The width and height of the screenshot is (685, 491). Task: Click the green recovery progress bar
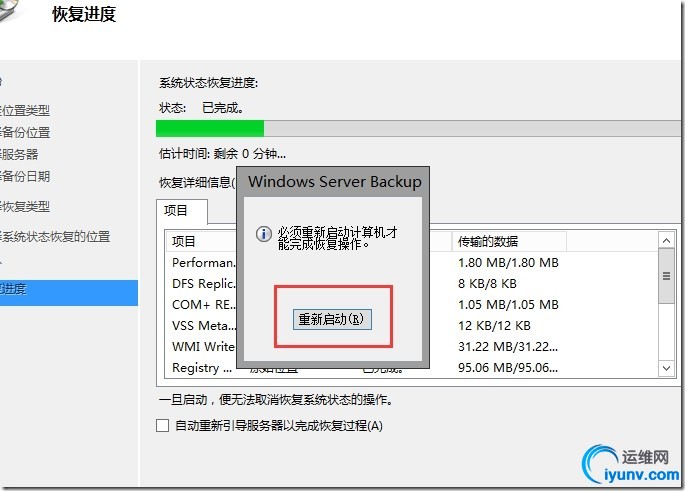(210, 128)
